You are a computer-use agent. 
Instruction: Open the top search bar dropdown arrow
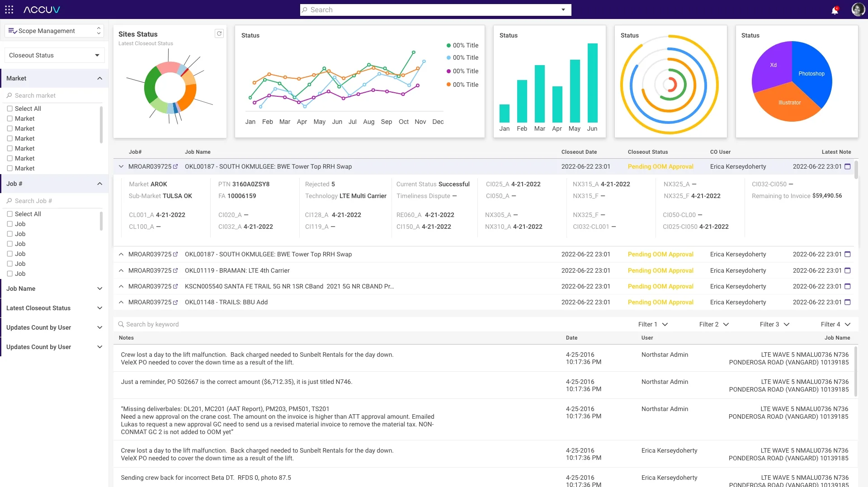(563, 10)
